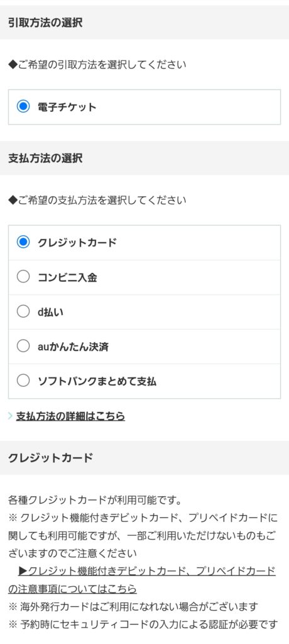The width and height of the screenshot is (289, 644).
Task: Click the 各種クレジットカードが利用可能です text line
Action: coord(95,500)
